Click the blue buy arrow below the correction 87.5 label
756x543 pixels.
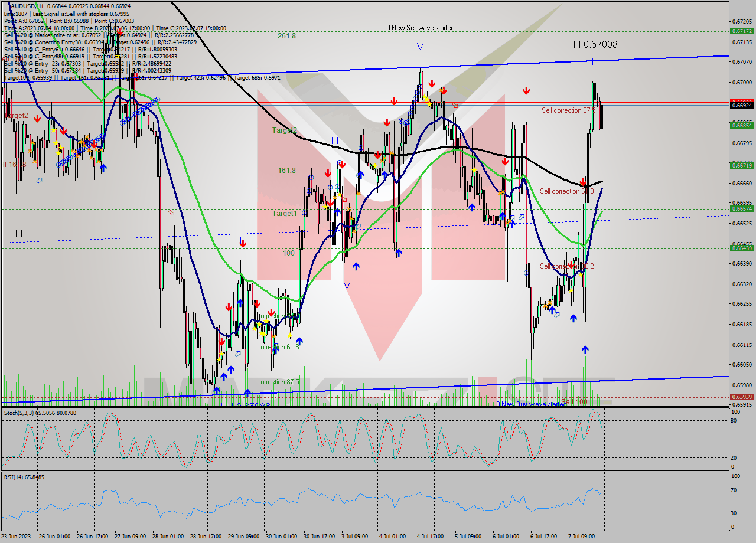[x=247, y=391]
